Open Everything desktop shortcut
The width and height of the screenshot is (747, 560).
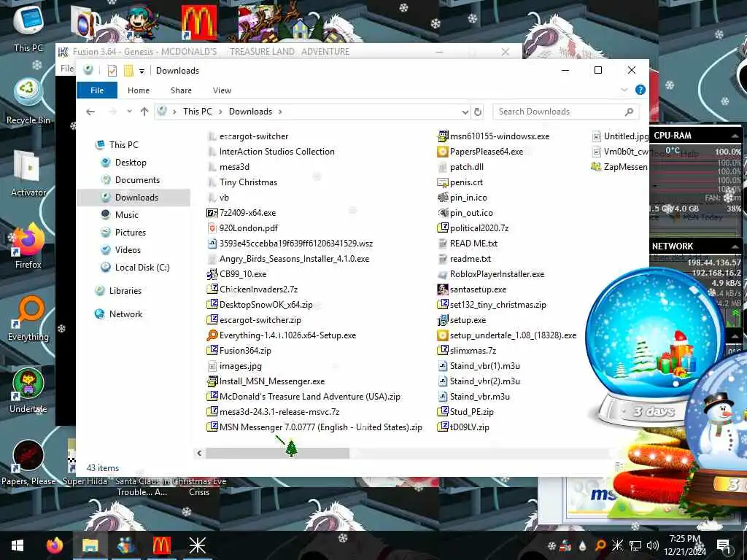[28, 319]
